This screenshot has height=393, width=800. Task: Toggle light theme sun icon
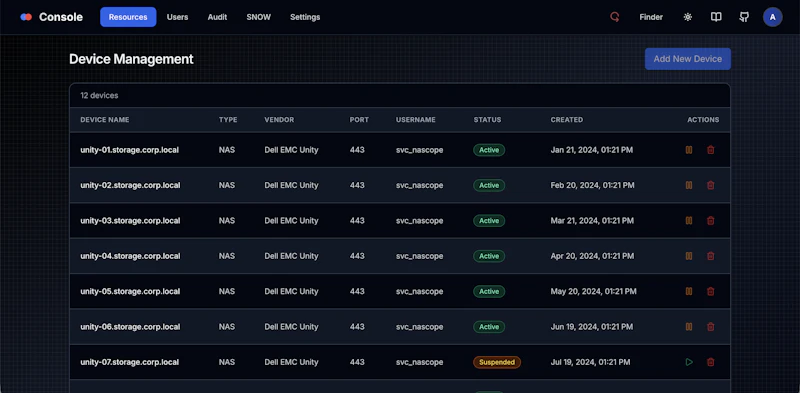688,17
